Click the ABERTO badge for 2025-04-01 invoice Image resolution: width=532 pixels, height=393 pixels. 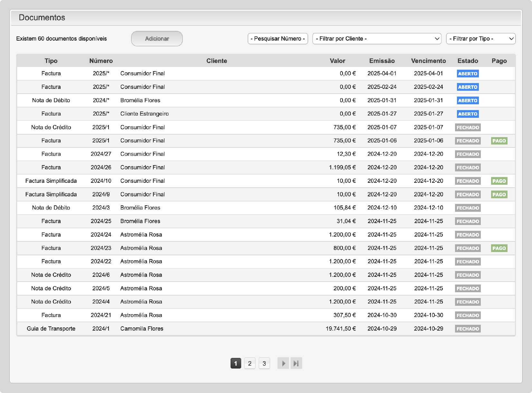click(468, 74)
